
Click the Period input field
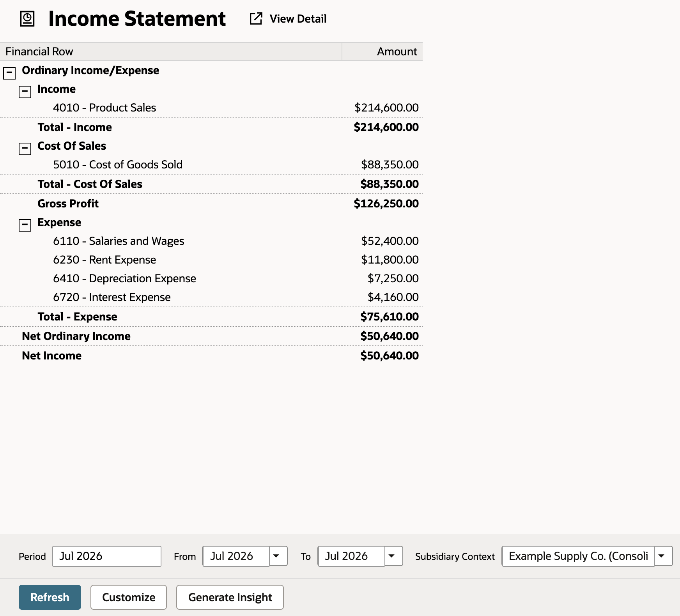[107, 556]
